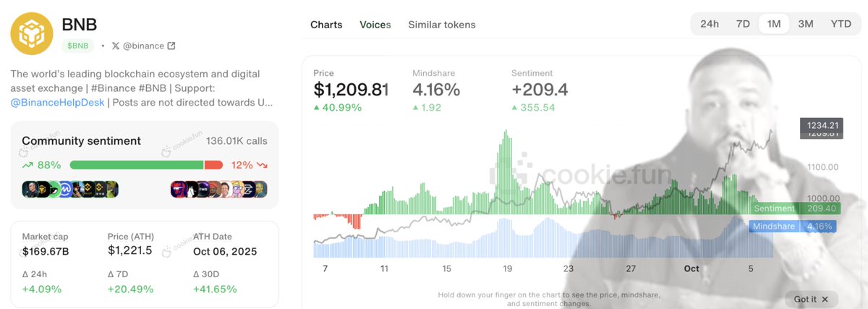The width and height of the screenshot is (868, 309).
Task: Click the Price value $1,209.81
Action: click(351, 90)
